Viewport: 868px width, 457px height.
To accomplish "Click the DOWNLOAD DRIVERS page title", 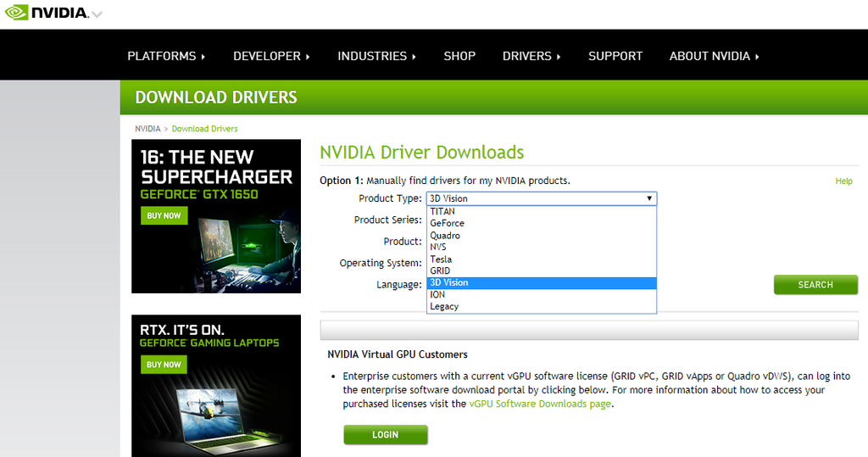I will coord(216,98).
